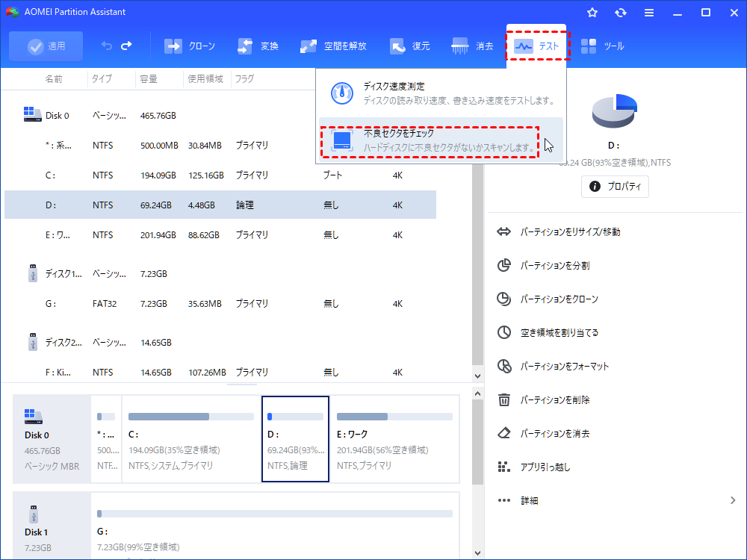Click the refresh icon in the title bar
This screenshot has width=747, height=560.
tap(621, 12)
